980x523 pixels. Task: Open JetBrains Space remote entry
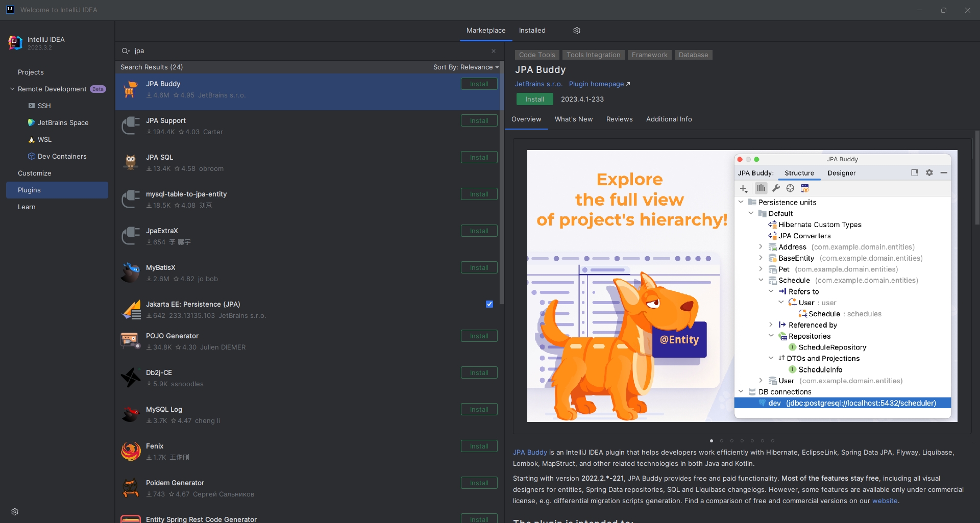pyautogui.click(x=57, y=122)
